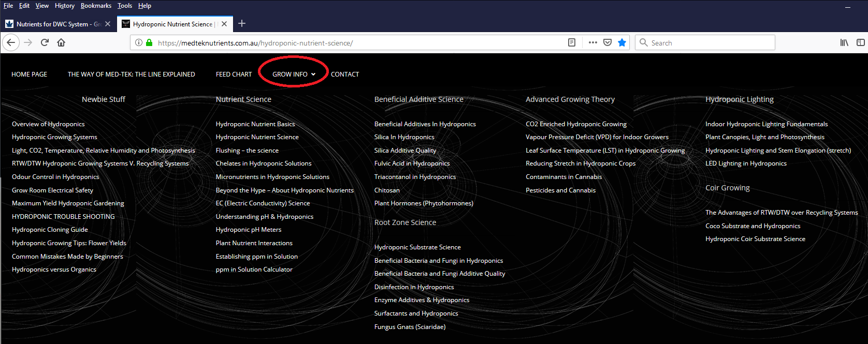Open a new tab with plus button
This screenshot has height=344, width=868.
click(x=242, y=23)
